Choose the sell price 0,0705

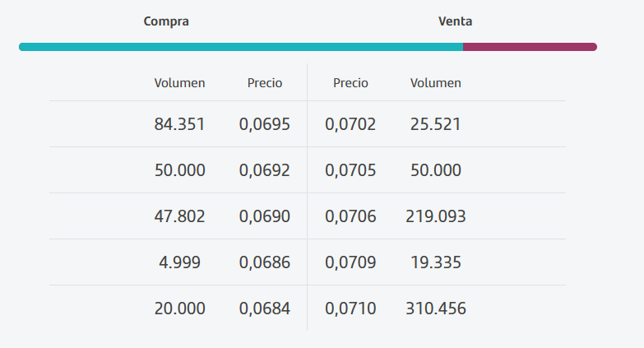(x=350, y=170)
